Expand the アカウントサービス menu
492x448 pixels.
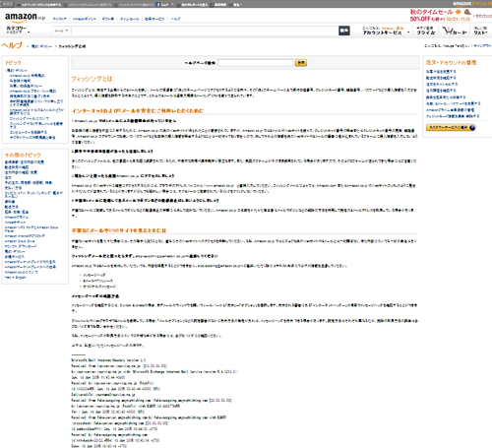(x=387, y=31)
